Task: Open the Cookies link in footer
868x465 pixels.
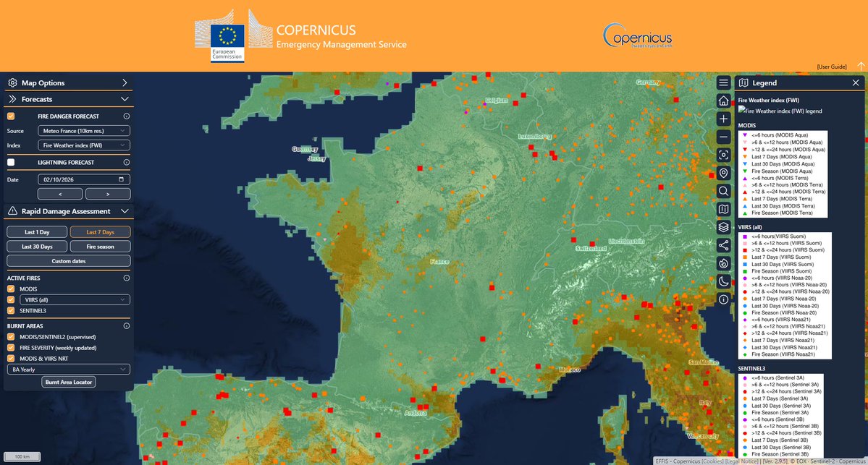Action: coord(713,461)
